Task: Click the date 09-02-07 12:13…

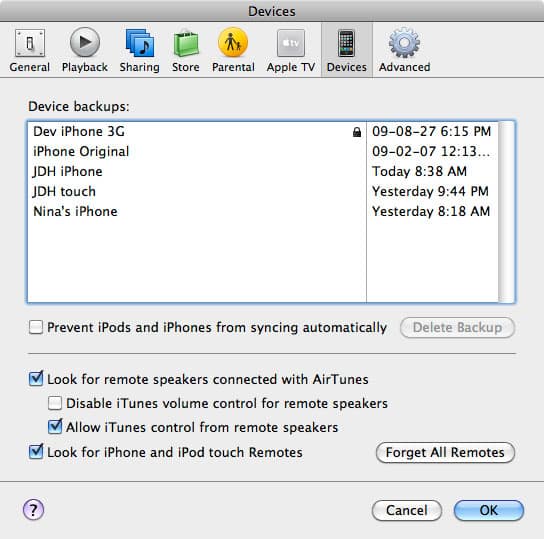Action: pos(431,152)
